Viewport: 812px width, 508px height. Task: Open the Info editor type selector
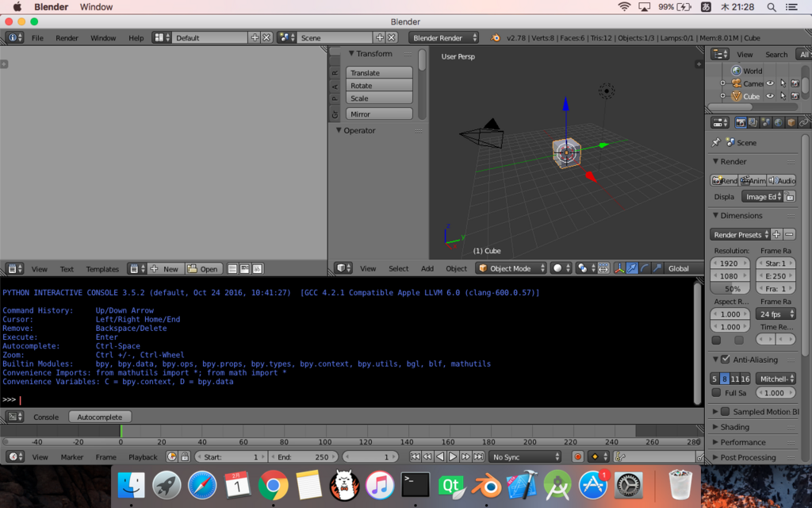pyautogui.click(x=14, y=37)
